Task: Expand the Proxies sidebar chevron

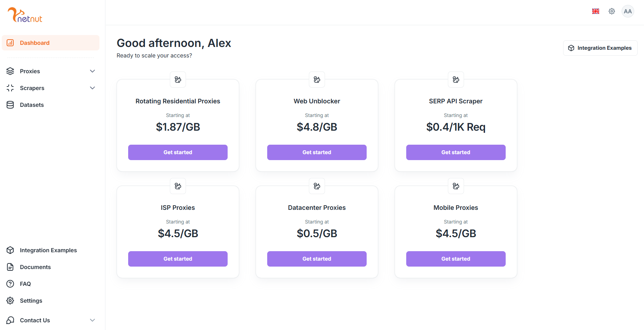Action: click(92, 71)
